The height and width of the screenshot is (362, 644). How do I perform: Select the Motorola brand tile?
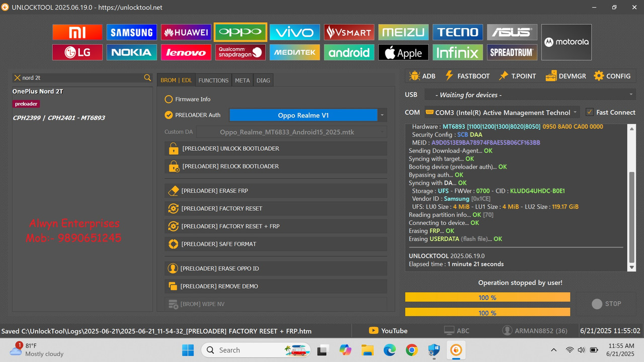(567, 42)
